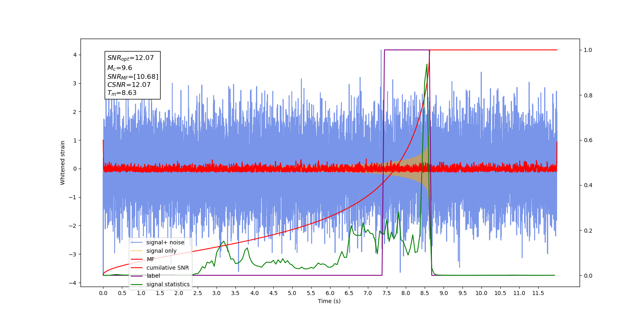The image size is (644, 322).
Task: Click the 7.5 x-axis tick label
Action: coord(387,293)
